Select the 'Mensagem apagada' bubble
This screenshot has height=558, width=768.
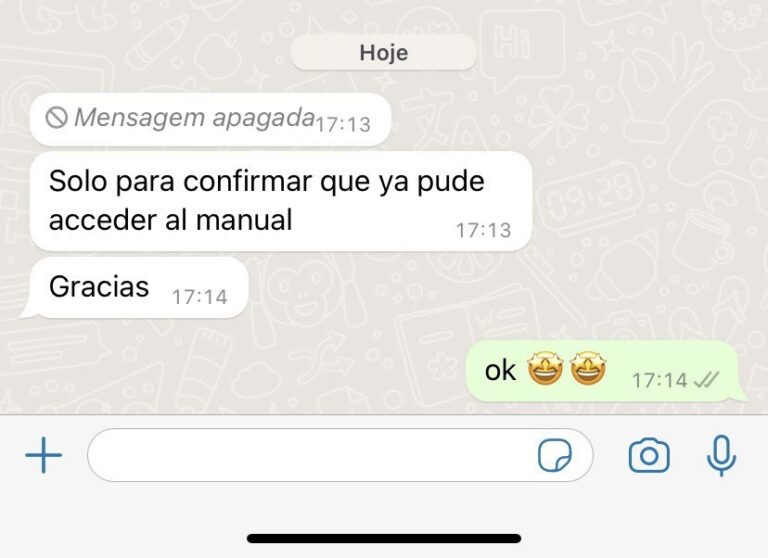click(210, 120)
